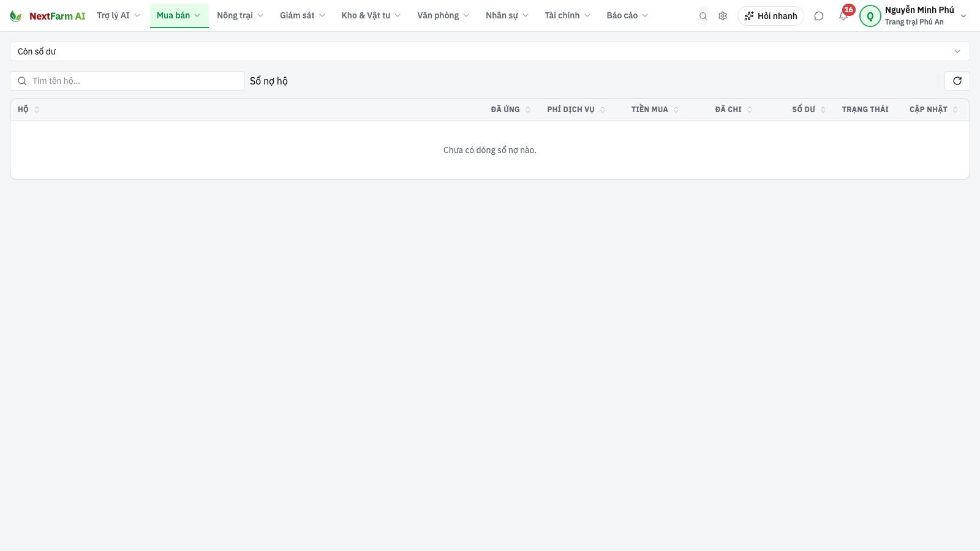The height and width of the screenshot is (551, 980).
Task: Open settings gear icon
Action: pos(723,16)
